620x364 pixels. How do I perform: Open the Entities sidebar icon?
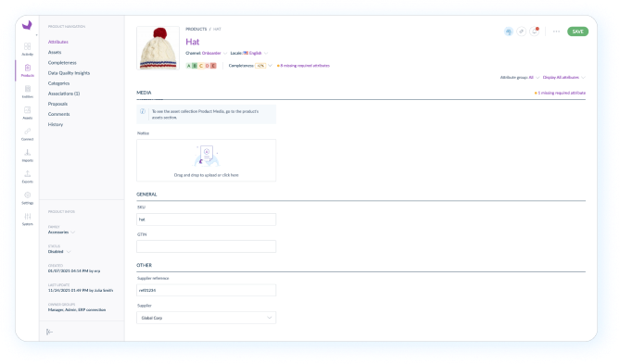click(x=27, y=92)
